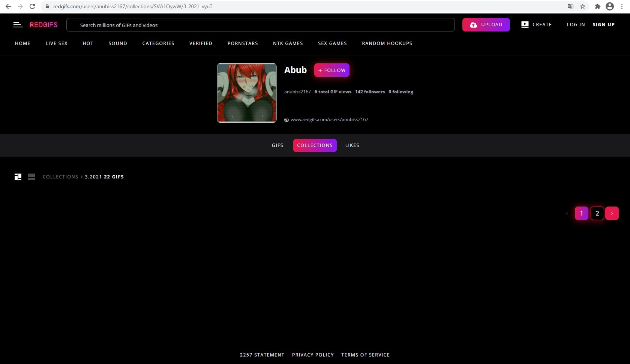Focus the GIF and video search field
This screenshot has width=630, height=364.
tap(260, 25)
